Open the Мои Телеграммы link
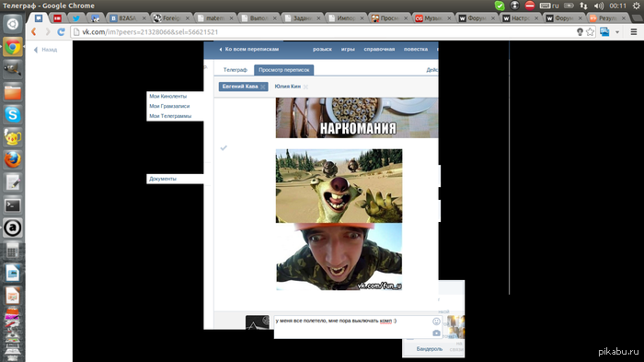Viewport: 644px width, 362px height. [x=170, y=116]
